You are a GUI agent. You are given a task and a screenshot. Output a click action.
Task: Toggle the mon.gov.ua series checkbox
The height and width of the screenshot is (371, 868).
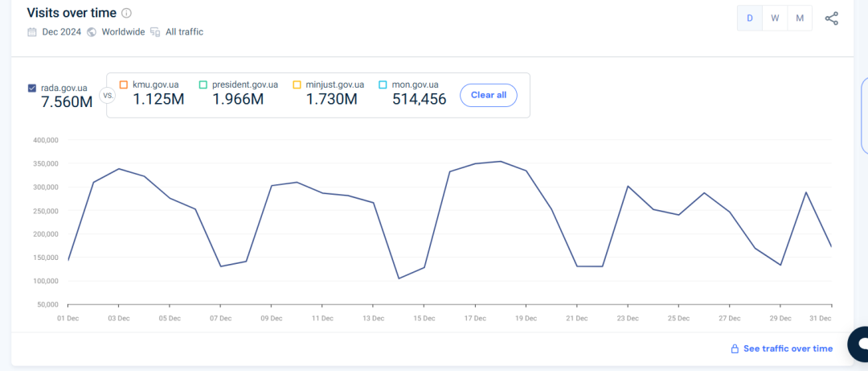pyautogui.click(x=383, y=85)
